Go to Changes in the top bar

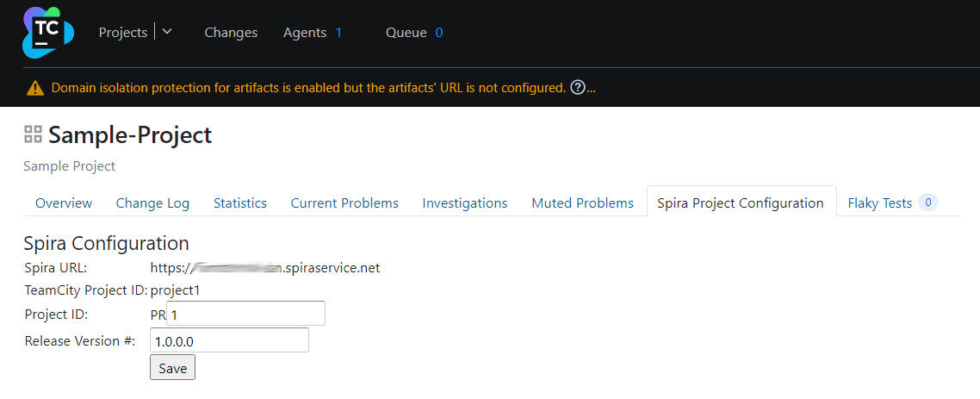click(231, 33)
